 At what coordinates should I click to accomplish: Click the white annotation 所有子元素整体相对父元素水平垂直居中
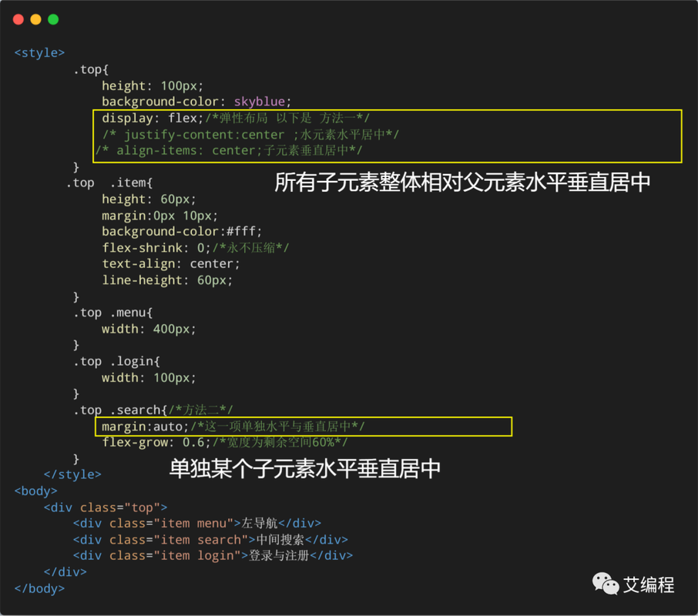462,182
